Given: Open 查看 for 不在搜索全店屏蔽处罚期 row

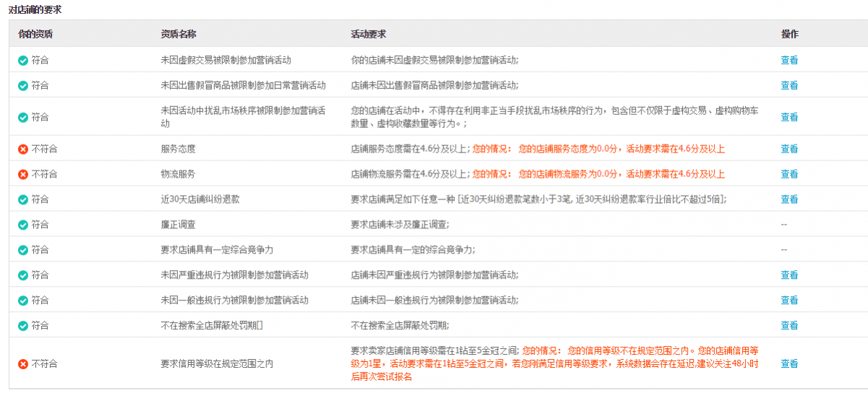Looking at the screenshot, I should pos(789,326).
